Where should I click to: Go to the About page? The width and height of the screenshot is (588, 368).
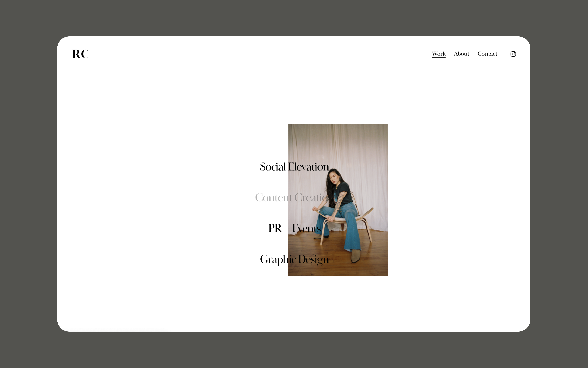click(461, 54)
